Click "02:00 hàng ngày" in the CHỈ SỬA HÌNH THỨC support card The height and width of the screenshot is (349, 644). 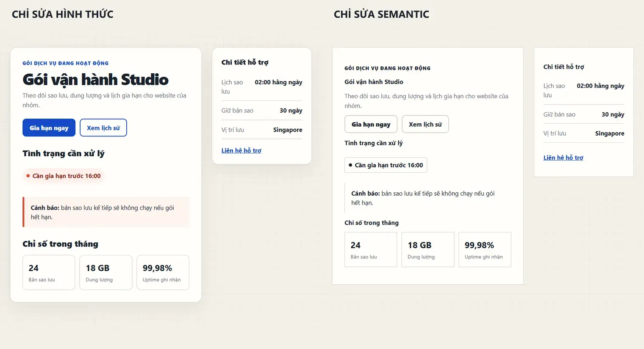click(x=278, y=82)
